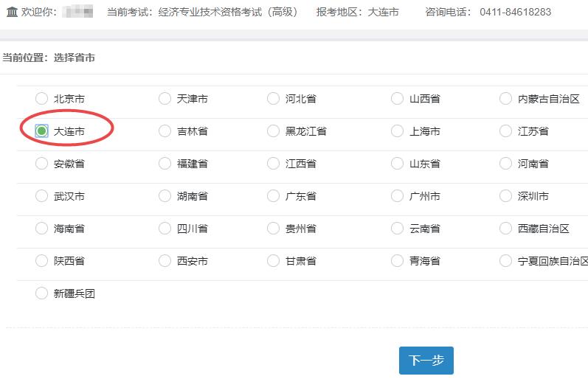Pick the 西安市 radio option
588x379 pixels.
(x=165, y=261)
